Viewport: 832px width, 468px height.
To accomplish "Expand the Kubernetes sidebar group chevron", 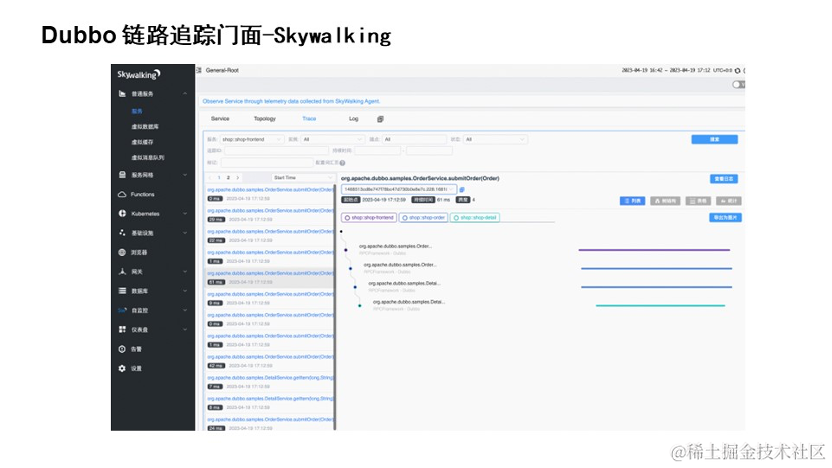I will pyautogui.click(x=185, y=213).
